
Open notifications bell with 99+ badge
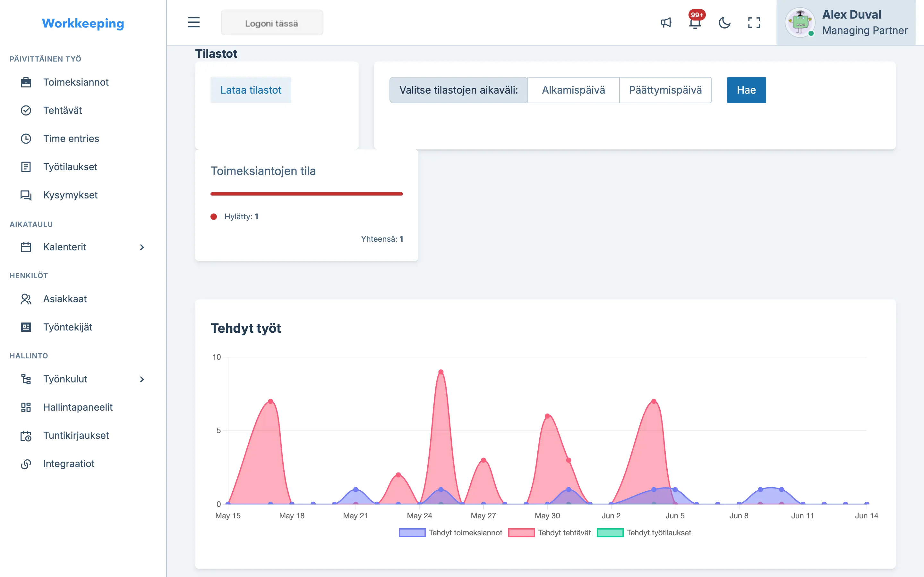click(x=696, y=22)
